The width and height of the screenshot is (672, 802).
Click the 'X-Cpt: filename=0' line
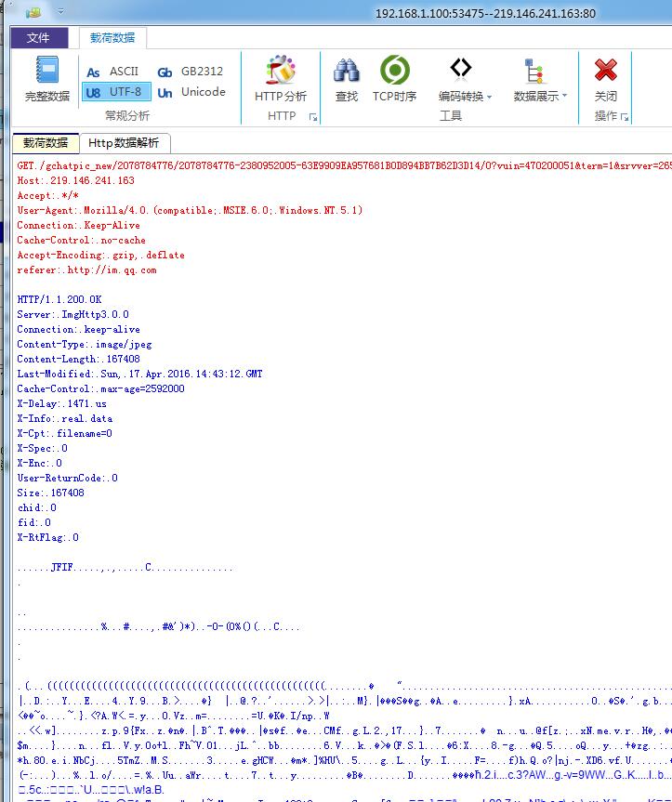click(64, 433)
